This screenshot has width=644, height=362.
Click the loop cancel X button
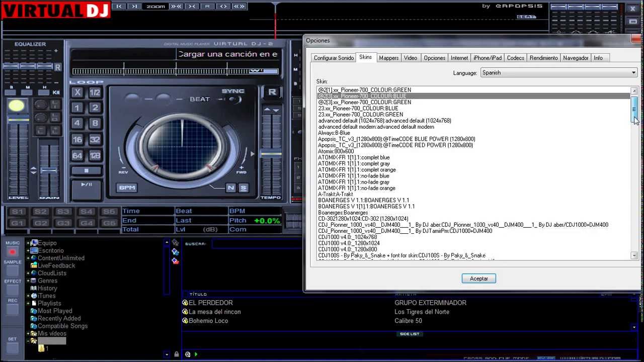click(77, 93)
